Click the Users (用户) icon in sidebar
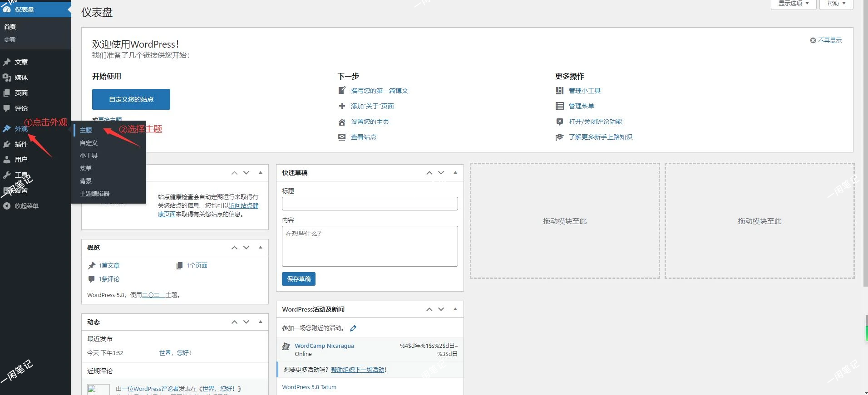Image resolution: width=868 pixels, height=395 pixels. (7, 160)
